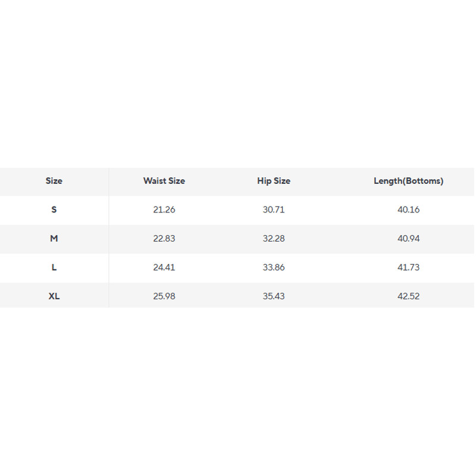476x476 pixels.
Task: Select the S size row label
Action: (54, 210)
